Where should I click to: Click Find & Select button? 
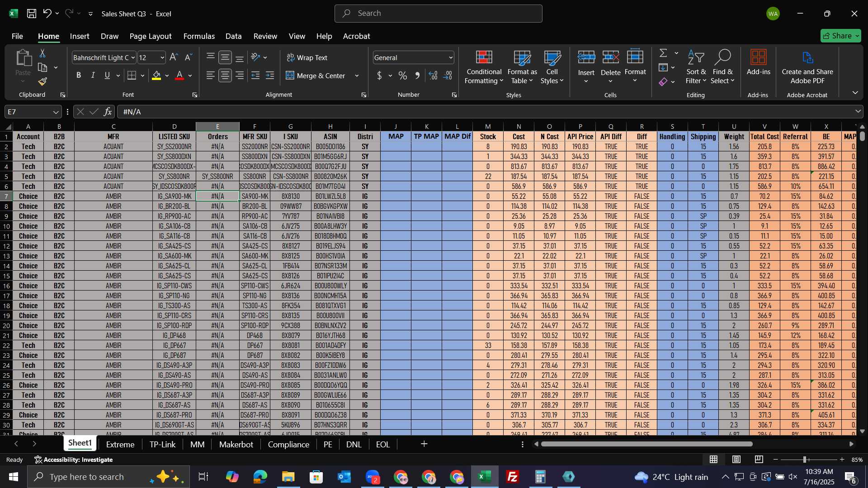(x=722, y=67)
